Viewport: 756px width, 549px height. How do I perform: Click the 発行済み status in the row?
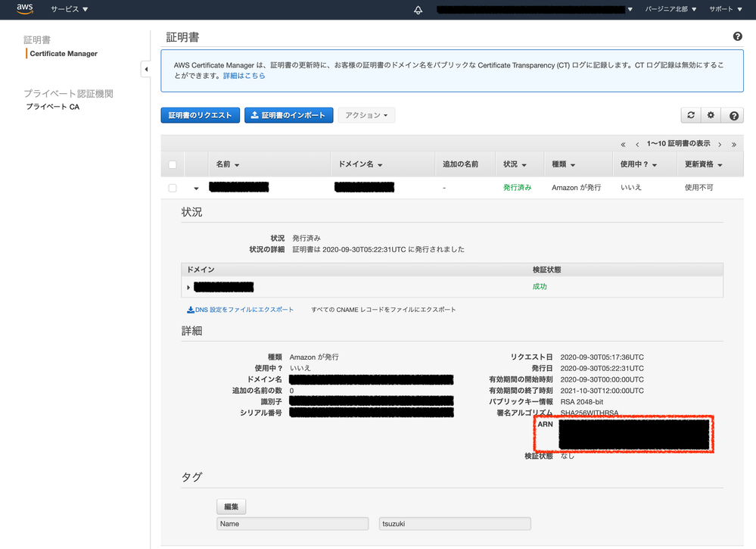[x=518, y=188]
